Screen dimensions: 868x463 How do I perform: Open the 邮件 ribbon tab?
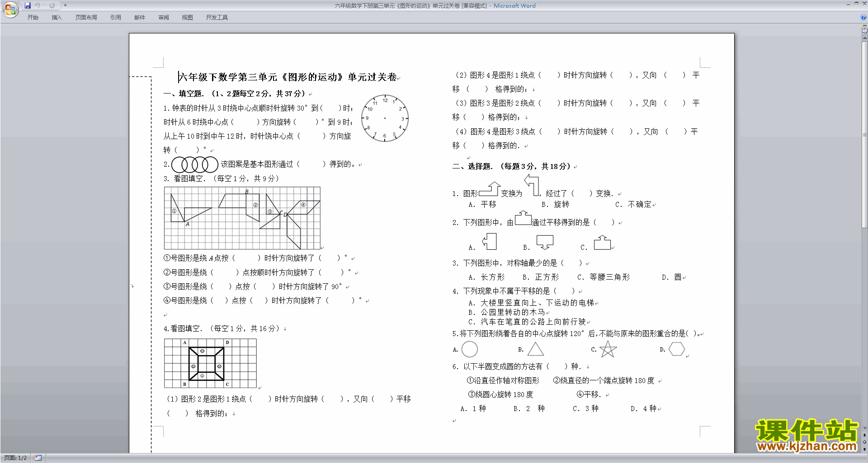(x=140, y=18)
